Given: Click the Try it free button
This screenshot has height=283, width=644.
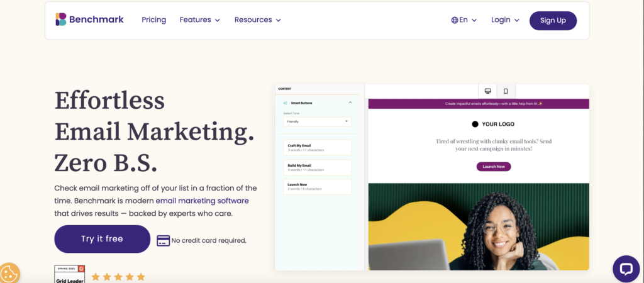Looking at the screenshot, I should point(103,239).
